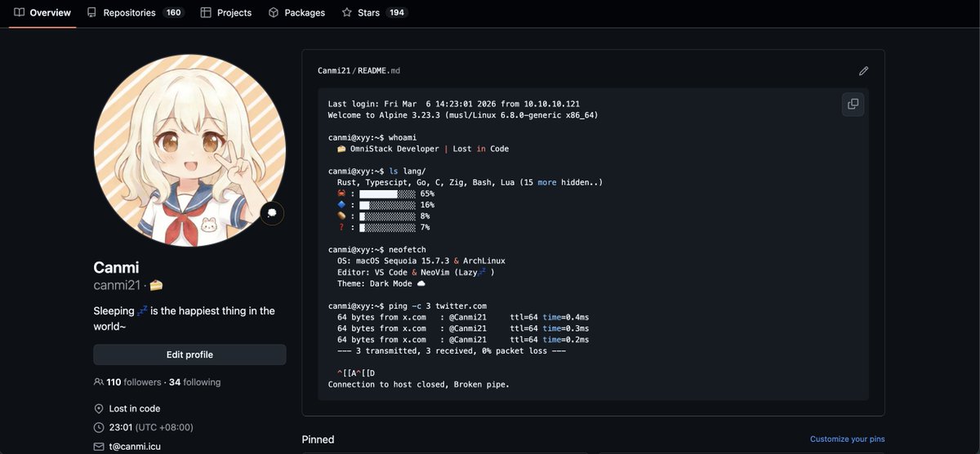The image size is (980, 454).
Task: Click the Stars count badge 194
Action: point(396,13)
